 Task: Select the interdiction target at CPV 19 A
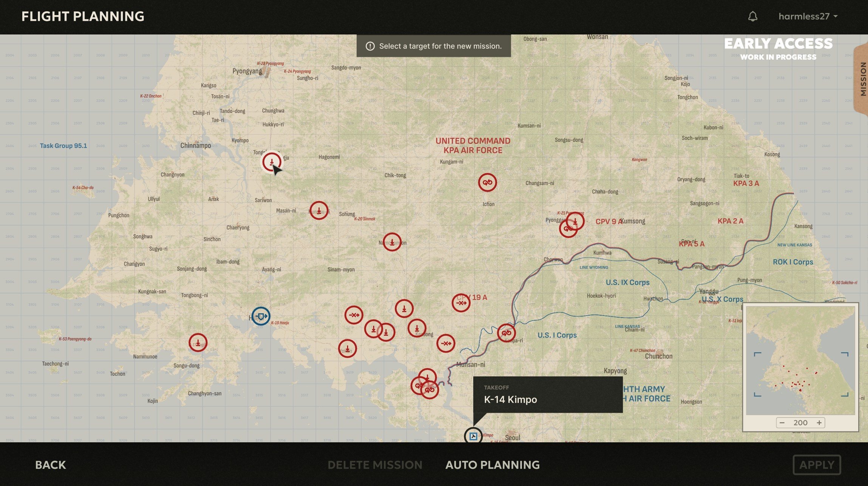click(x=461, y=303)
